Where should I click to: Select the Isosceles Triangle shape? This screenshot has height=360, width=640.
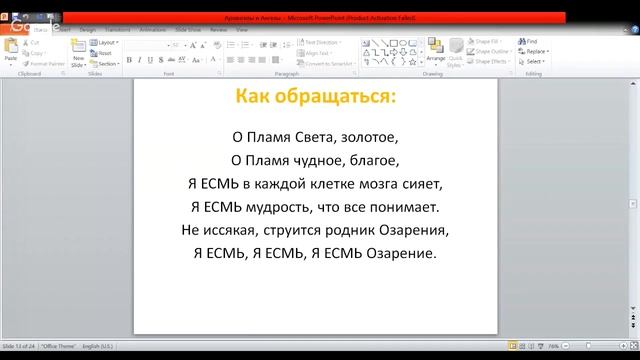366,53
